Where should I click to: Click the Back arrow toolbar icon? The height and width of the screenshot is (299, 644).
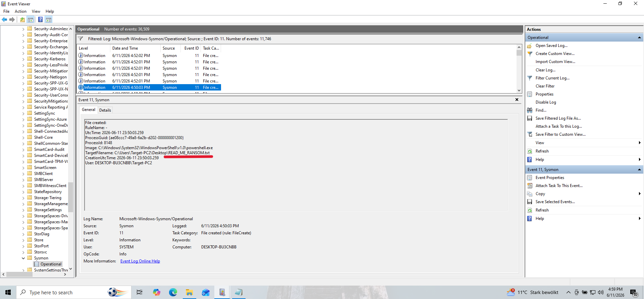coord(4,20)
